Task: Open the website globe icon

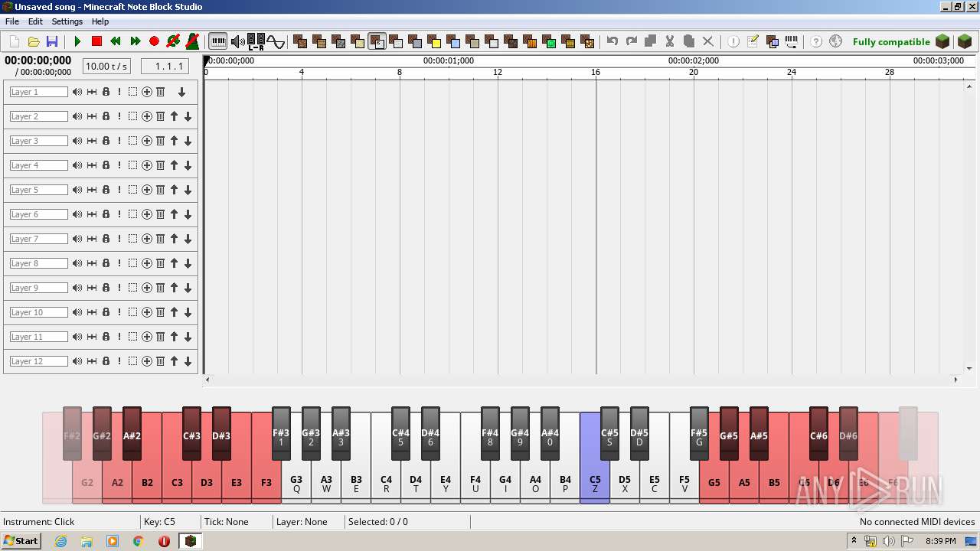Action: (835, 41)
